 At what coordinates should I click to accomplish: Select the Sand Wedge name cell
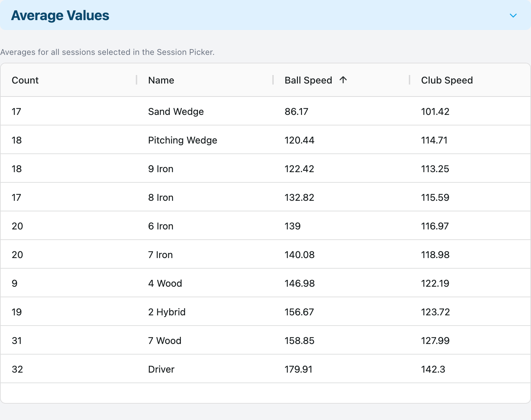click(176, 111)
